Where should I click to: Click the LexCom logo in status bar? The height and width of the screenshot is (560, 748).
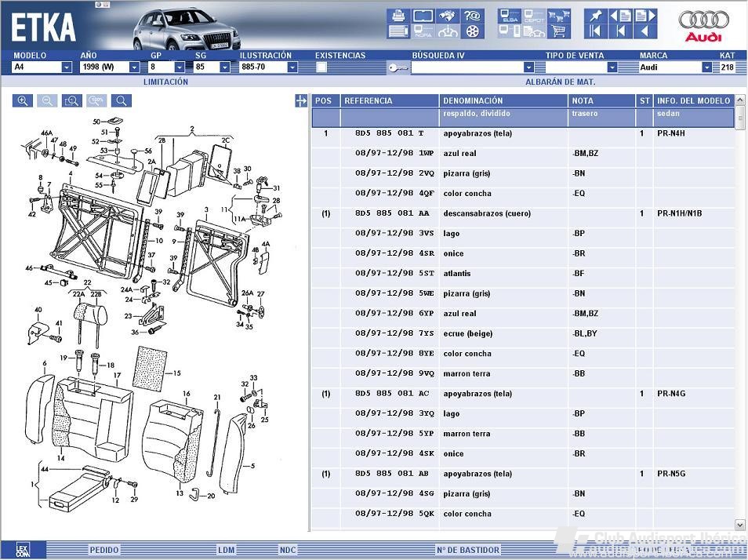click(23, 550)
